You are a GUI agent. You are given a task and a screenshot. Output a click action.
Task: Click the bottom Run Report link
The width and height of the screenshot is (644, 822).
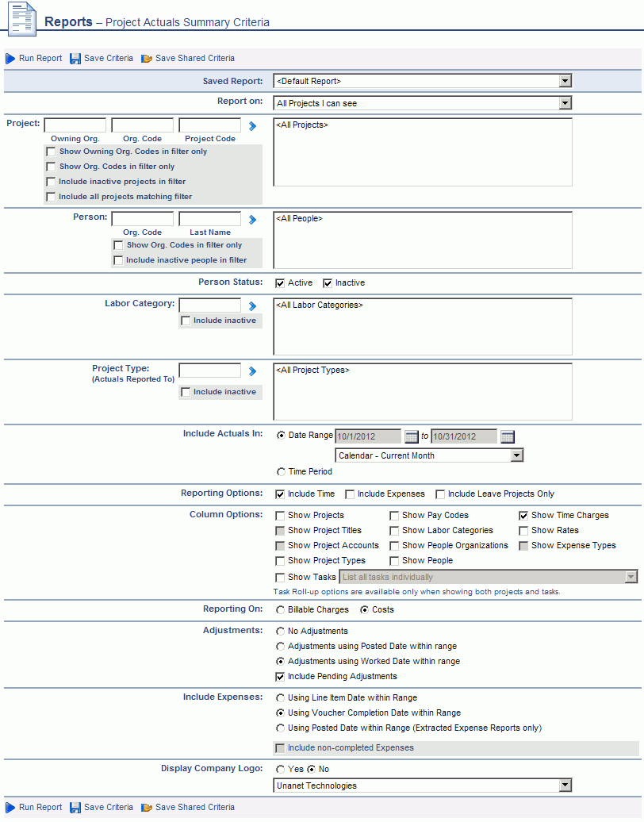tap(40, 808)
